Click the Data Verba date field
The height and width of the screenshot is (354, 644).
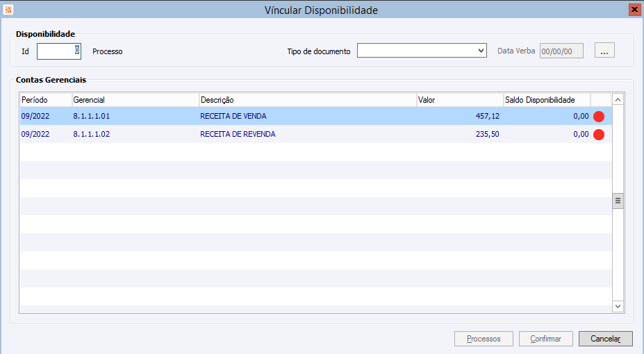(561, 51)
